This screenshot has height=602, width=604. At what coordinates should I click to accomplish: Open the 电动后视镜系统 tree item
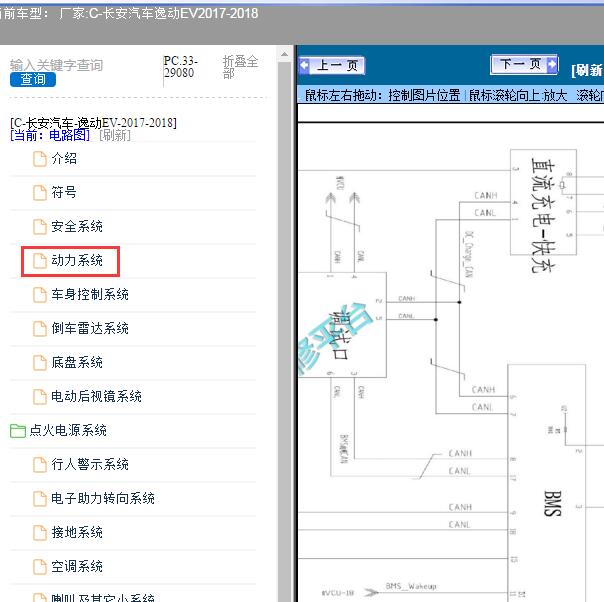point(96,396)
